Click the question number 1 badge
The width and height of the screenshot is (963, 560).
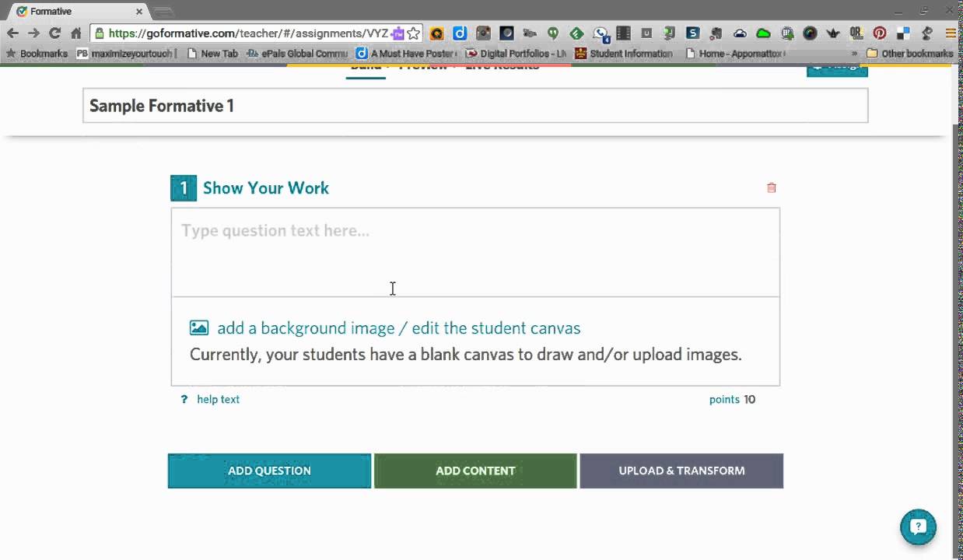click(x=184, y=188)
